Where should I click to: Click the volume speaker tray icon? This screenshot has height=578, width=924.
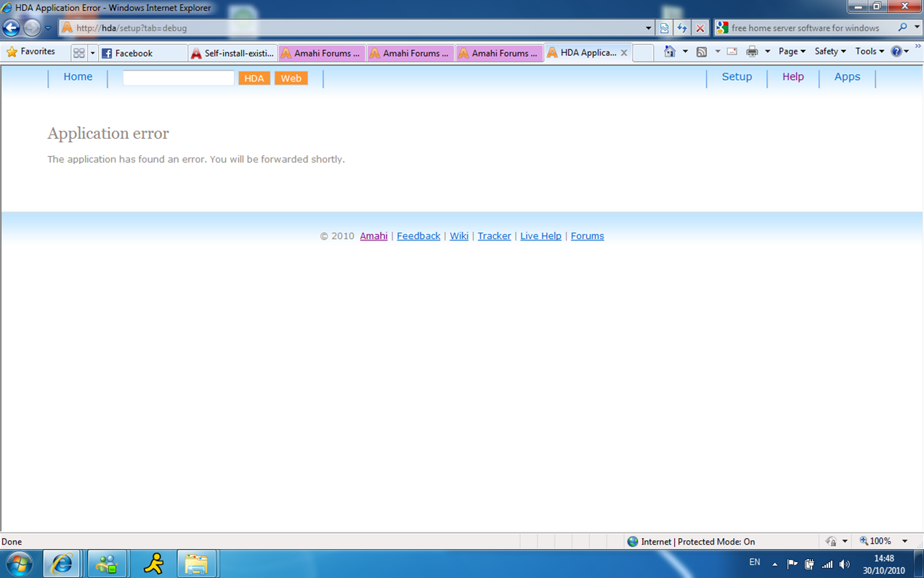(844, 564)
